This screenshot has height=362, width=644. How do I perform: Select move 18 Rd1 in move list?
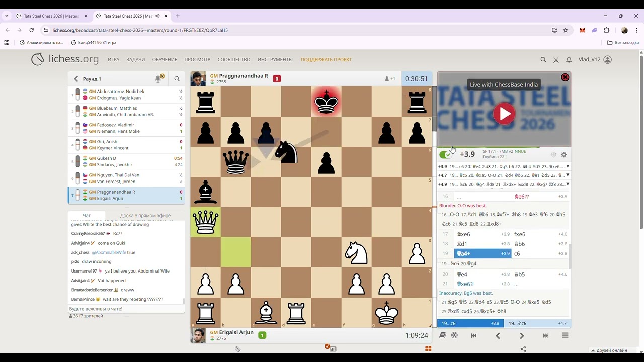[483, 244]
